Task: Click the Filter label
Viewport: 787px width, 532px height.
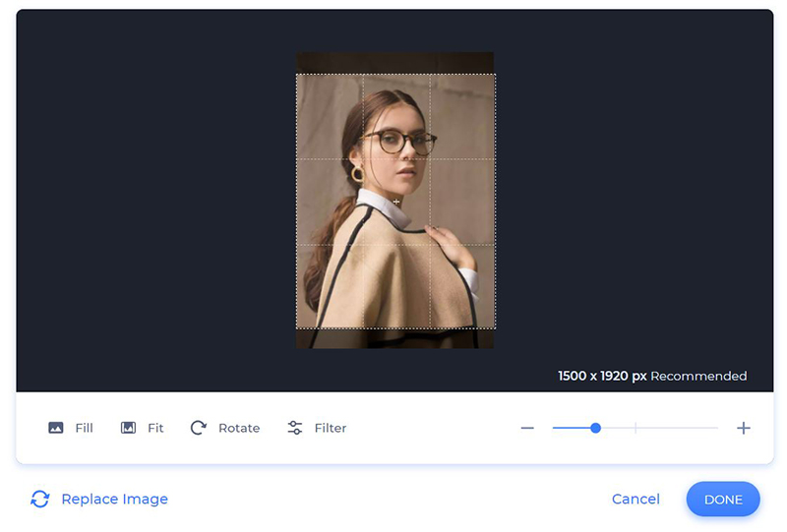Action: pyautogui.click(x=331, y=428)
